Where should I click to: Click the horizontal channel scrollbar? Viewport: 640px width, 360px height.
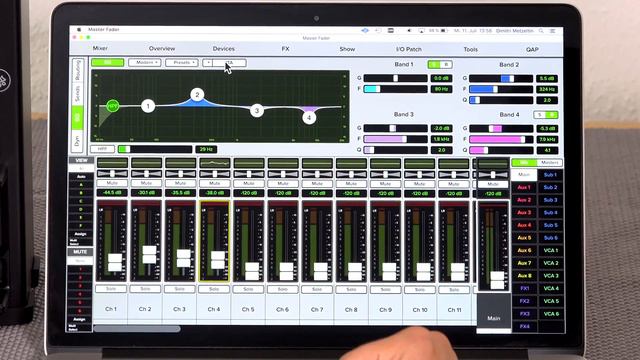(137, 329)
